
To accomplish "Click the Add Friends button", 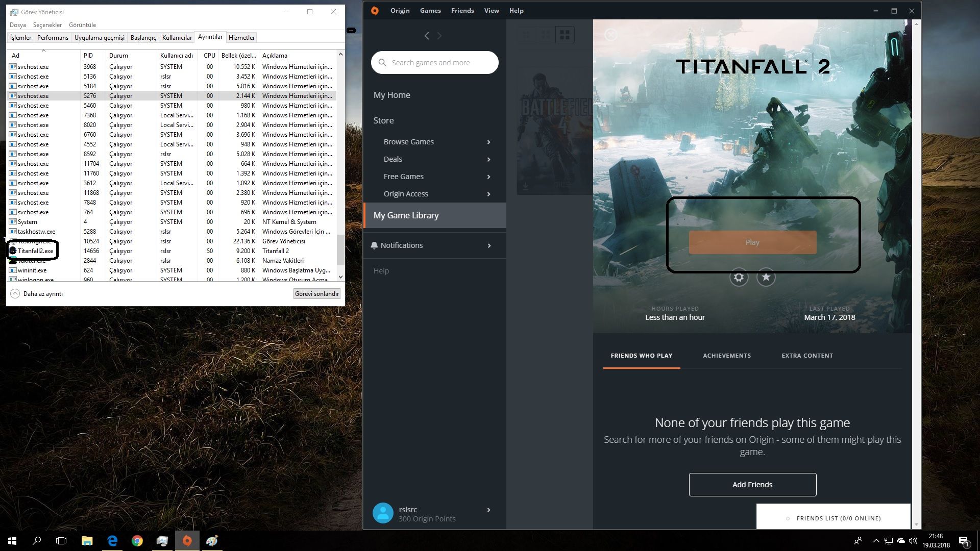I will [752, 485].
